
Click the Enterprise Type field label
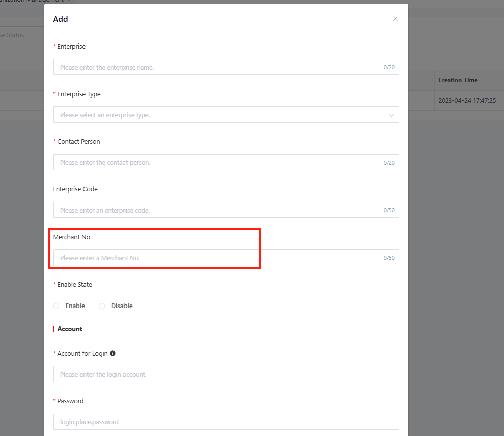(79, 94)
